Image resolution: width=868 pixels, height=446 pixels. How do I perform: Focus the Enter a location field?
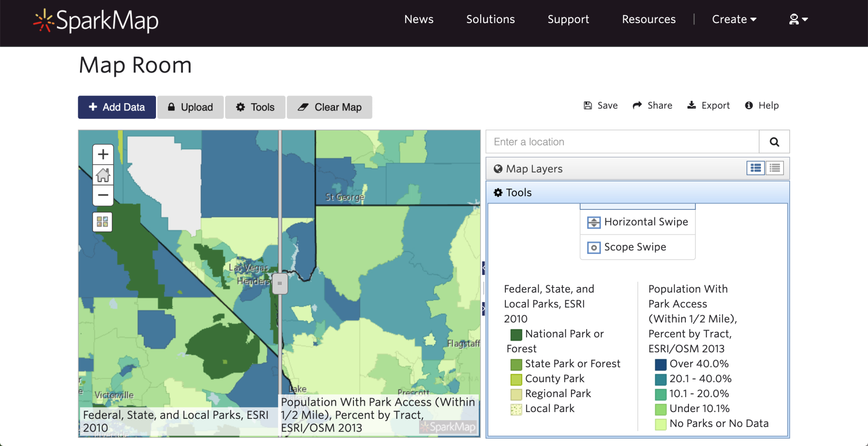pos(622,142)
